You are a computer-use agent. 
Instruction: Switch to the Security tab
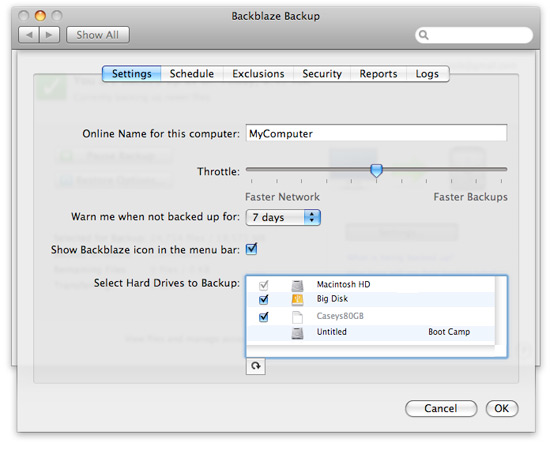(x=322, y=74)
